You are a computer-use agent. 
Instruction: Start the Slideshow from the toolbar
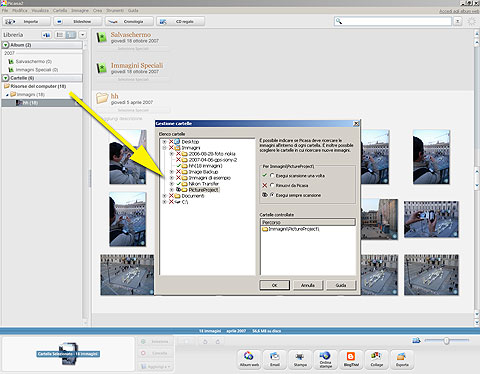pos(78,22)
